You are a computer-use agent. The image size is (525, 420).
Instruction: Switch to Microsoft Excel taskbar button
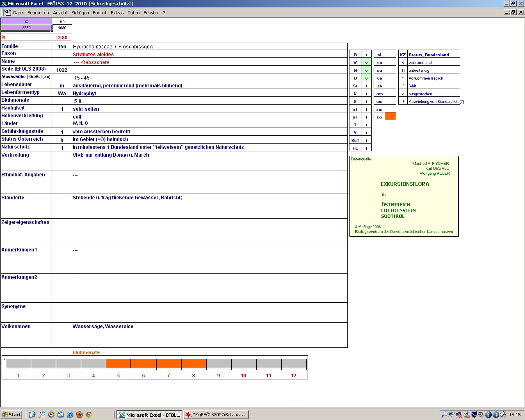[149, 415]
